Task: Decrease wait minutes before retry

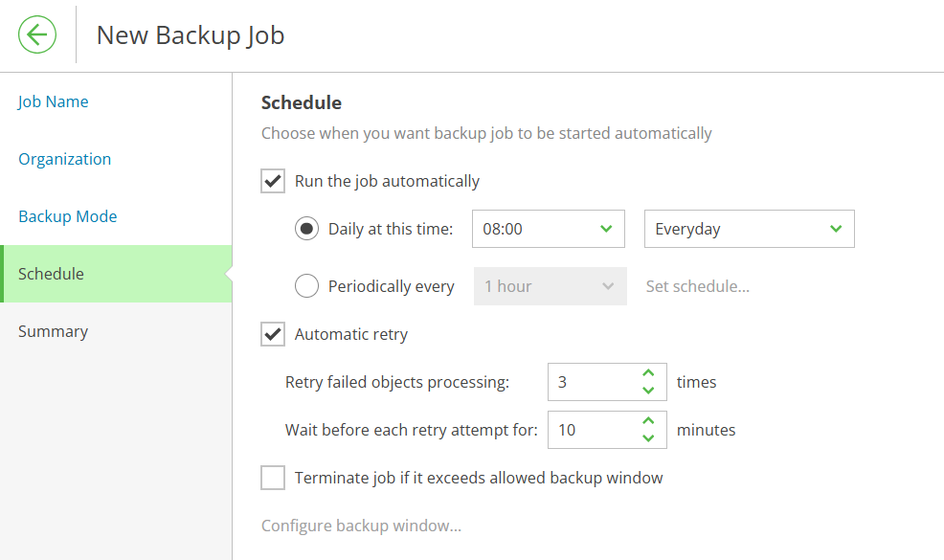Action: (648, 438)
